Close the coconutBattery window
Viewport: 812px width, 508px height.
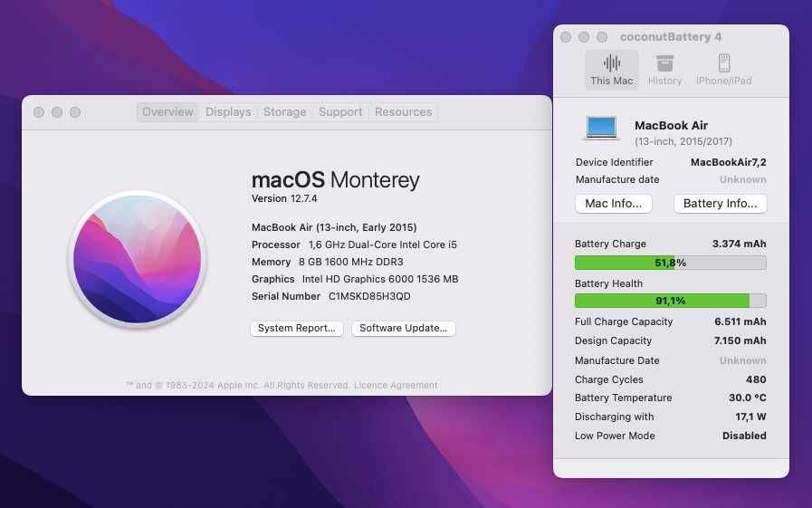(566, 37)
